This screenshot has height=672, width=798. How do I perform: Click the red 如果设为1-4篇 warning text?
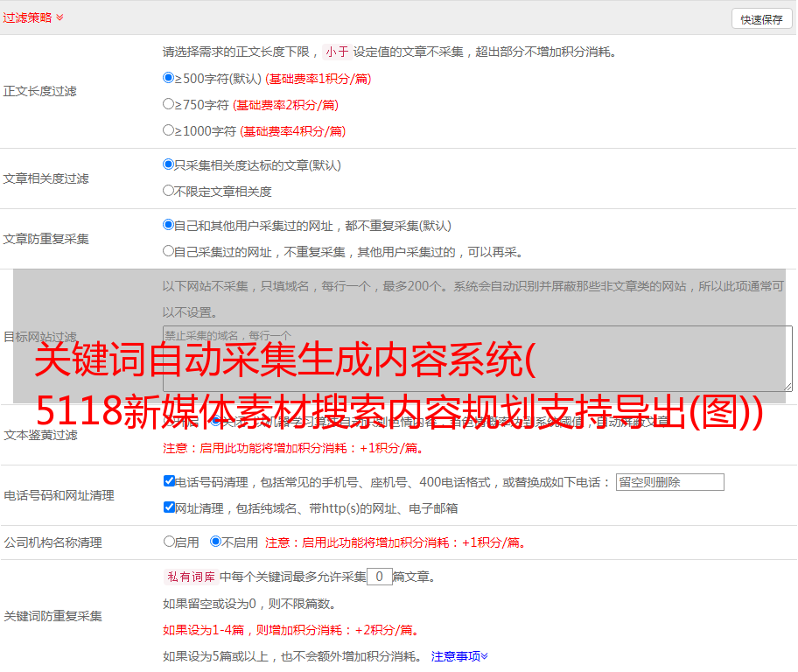point(292,630)
